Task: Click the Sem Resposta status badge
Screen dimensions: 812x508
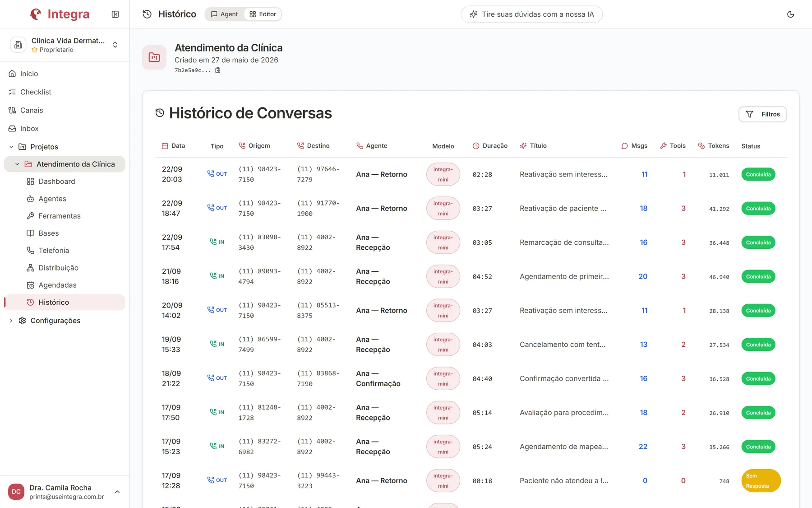Action: [761, 481]
